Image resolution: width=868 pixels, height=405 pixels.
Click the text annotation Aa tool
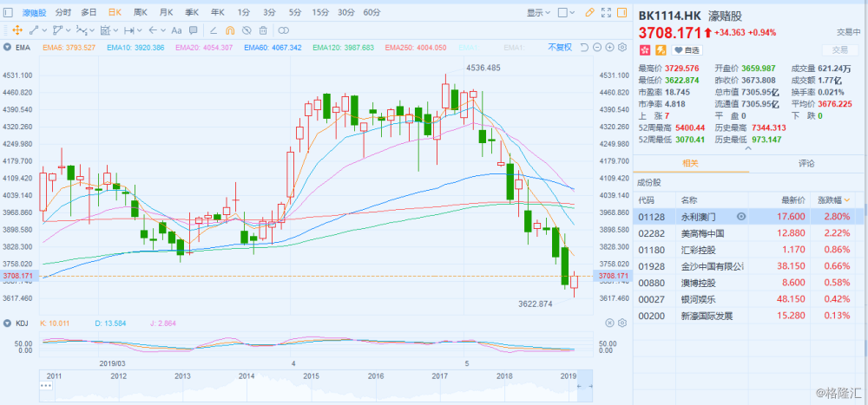pos(176,30)
